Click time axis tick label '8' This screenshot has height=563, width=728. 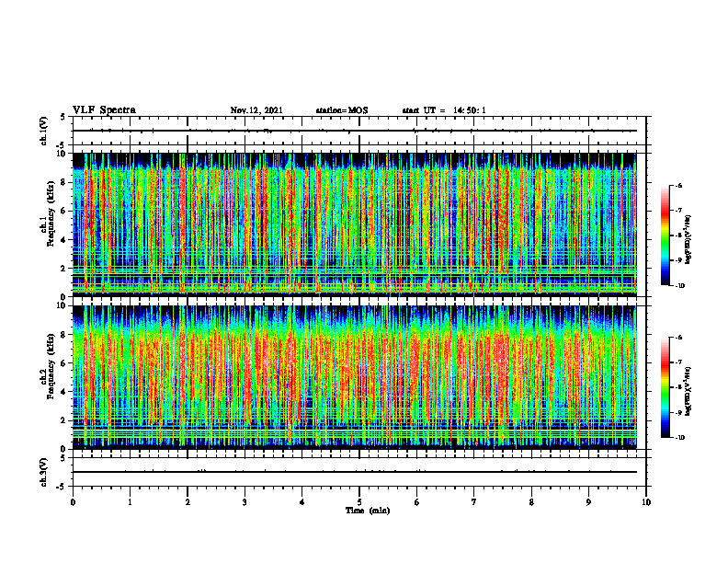pyautogui.click(x=531, y=502)
